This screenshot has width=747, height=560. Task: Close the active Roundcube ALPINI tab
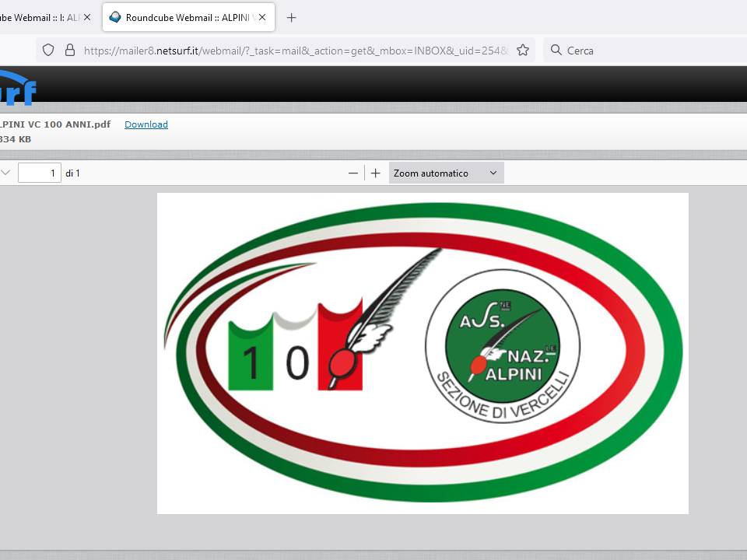pyautogui.click(x=262, y=18)
